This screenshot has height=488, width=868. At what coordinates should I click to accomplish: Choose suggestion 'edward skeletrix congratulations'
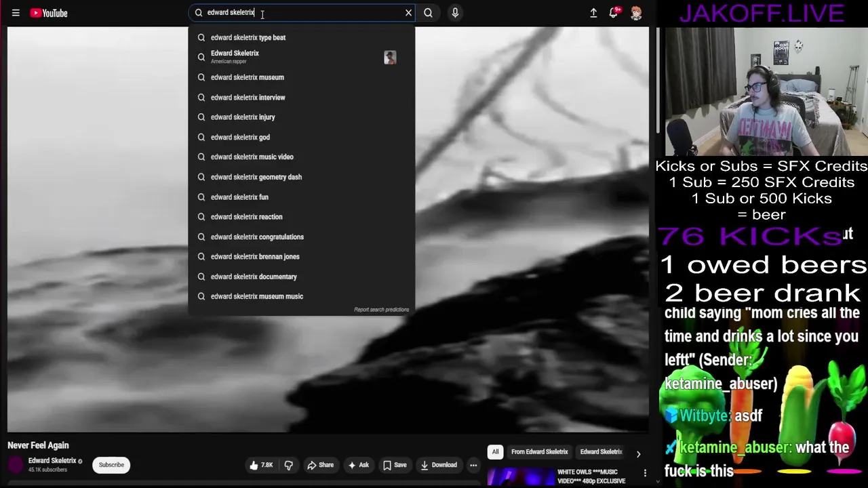302,237
